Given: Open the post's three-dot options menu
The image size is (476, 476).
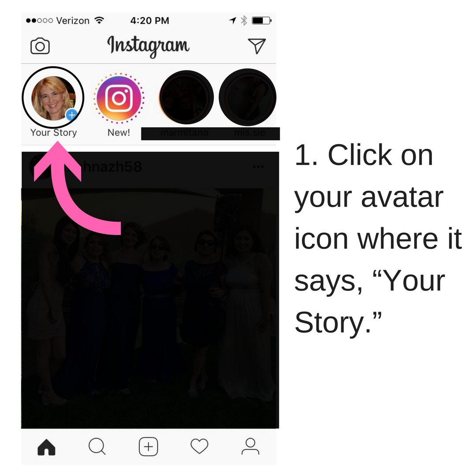Looking at the screenshot, I should pos(258,167).
